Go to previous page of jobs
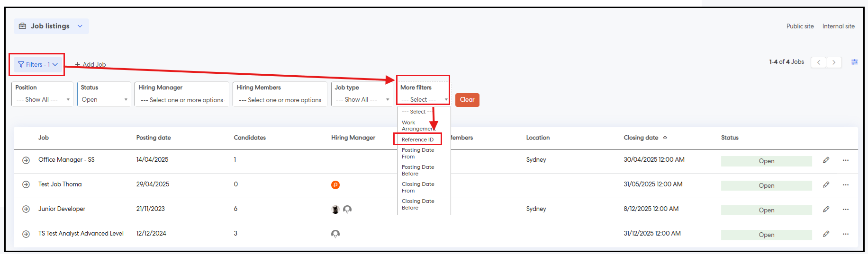Screen dimensions: 868x254 [x=818, y=62]
